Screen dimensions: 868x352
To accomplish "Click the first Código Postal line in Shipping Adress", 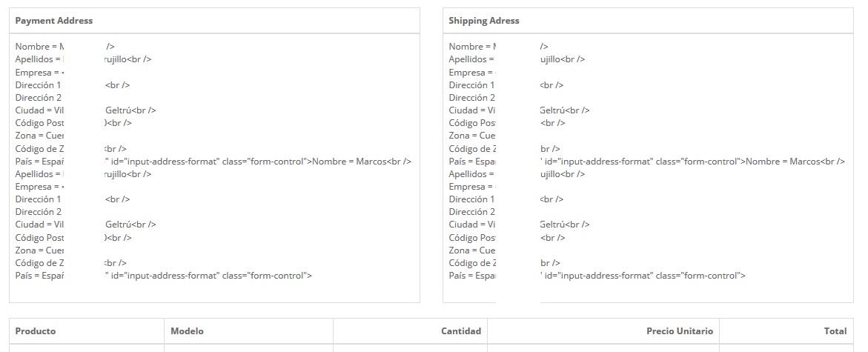I will pyautogui.click(x=506, y=123).
